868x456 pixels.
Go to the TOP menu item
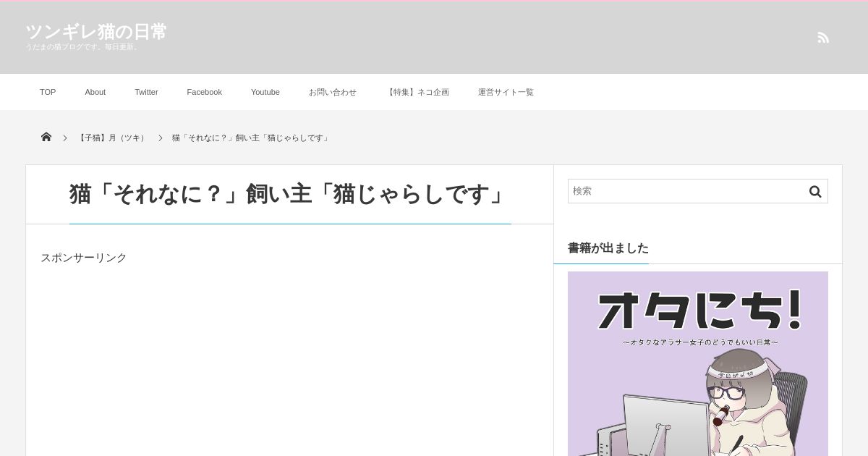coord(48,92)
